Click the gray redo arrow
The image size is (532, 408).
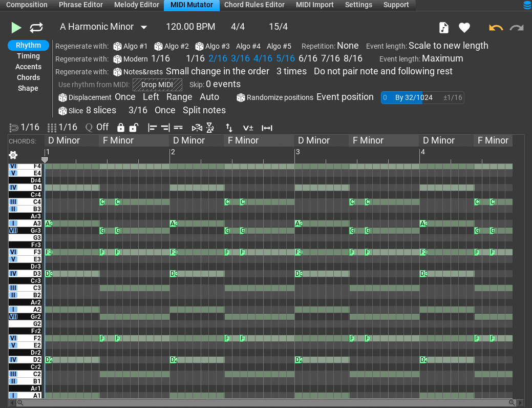[x=517, y=28]
